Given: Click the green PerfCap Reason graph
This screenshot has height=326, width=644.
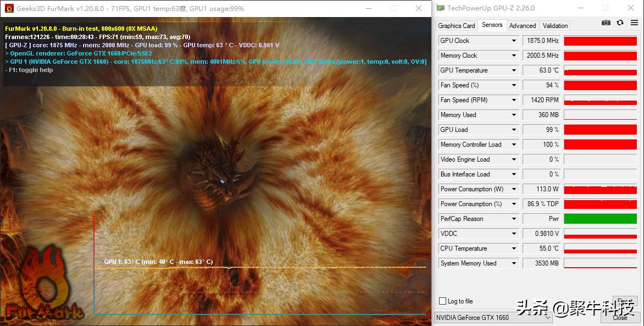Looking at the screenshot, I should (600, 219).
